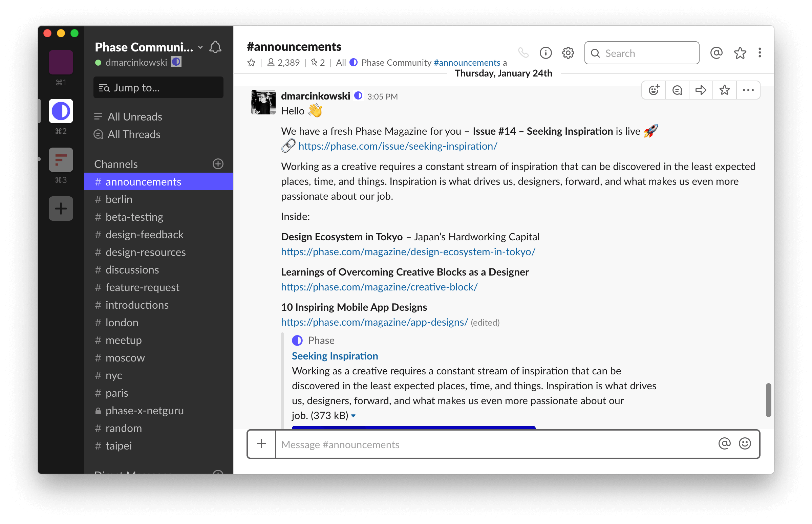Open the introductions channel
This screenshot has width=812, height=524.
[x=158, y=305]
